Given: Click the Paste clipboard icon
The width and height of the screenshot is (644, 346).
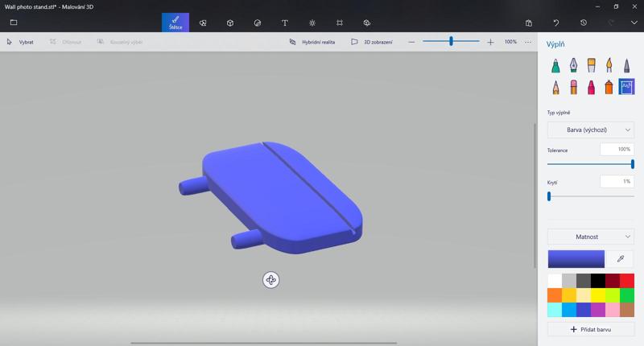Looking at the screenshot, I should [x=529, y=23].
